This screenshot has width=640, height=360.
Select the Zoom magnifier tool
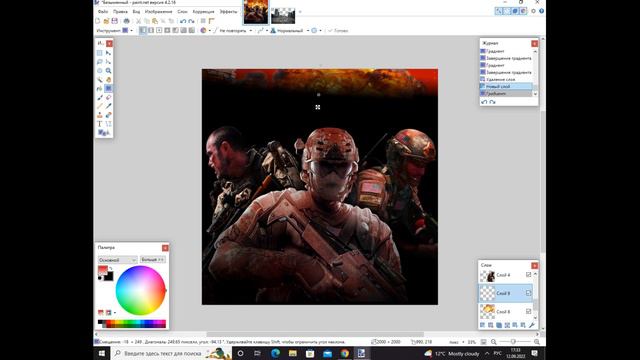pyautogui.click(x=109, y=71)
